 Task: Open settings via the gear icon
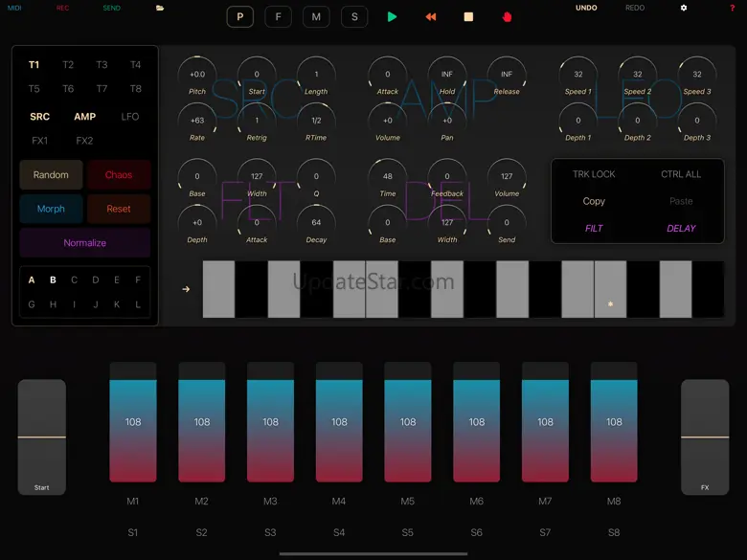click(684, 8)
